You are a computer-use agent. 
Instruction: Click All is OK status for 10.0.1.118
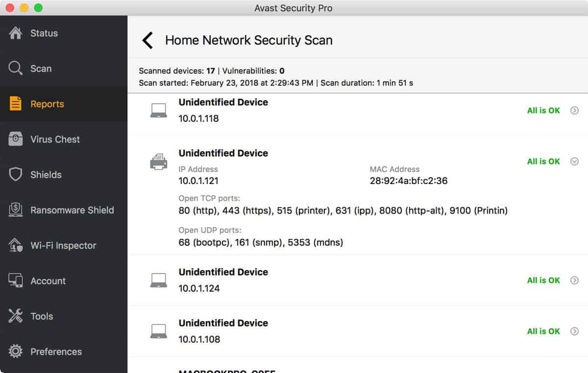click(x=543, y=111)
